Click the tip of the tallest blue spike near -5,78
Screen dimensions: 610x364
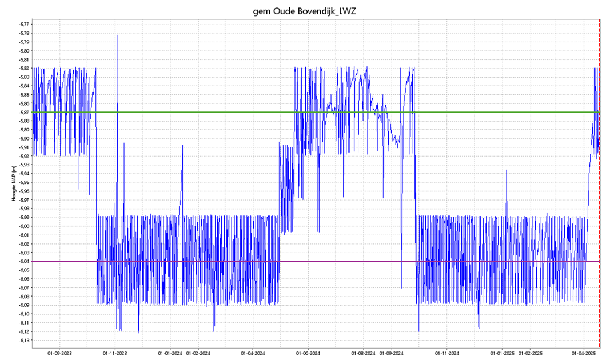pos(117,35)
